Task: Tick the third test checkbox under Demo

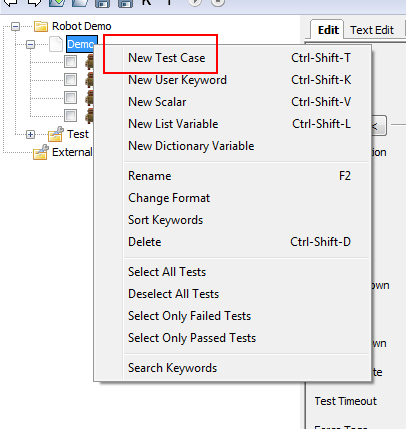Action: pos(70,97)
